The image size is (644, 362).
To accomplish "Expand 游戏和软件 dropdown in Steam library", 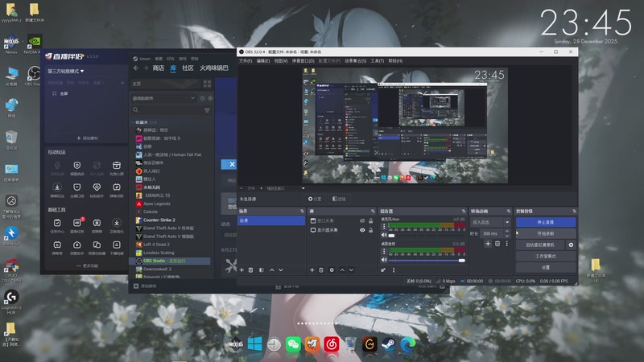I will coord(163,98).
